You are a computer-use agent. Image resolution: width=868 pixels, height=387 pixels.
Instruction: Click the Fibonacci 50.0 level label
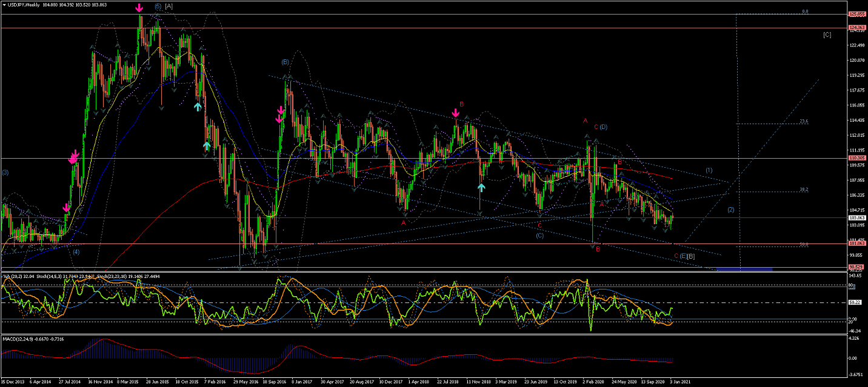tap(804, 244)
